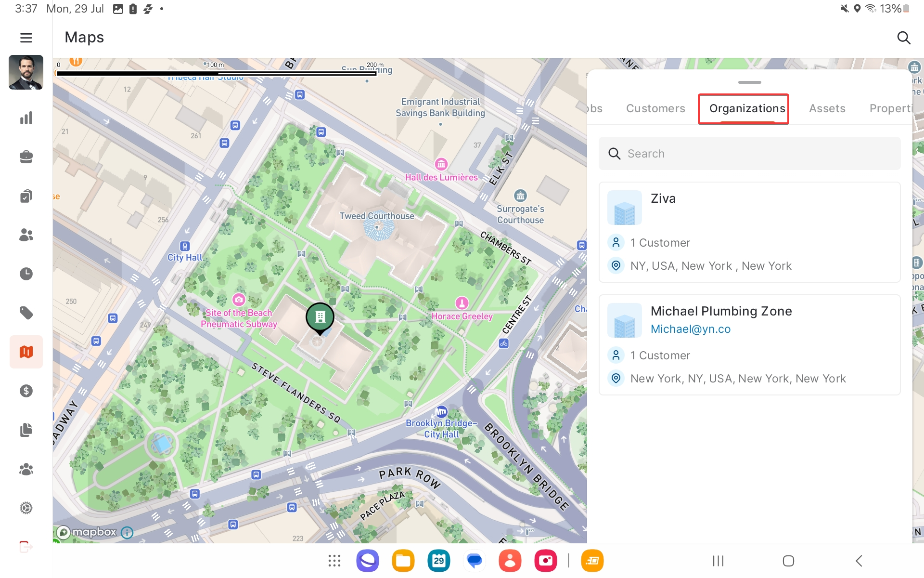
Task: Click the Mapbox info icon
Action: [127, 533]
